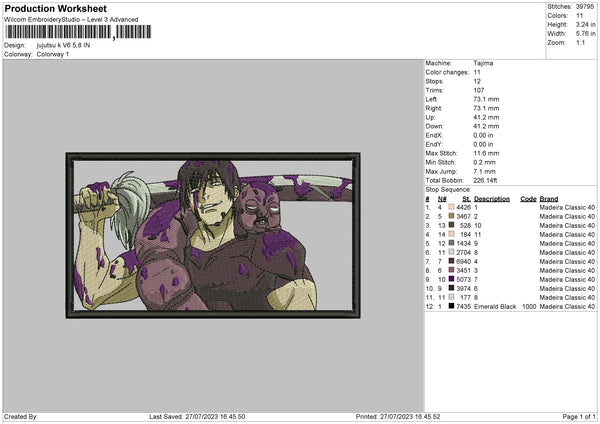Click the N# column header

(x=442, y=199)
